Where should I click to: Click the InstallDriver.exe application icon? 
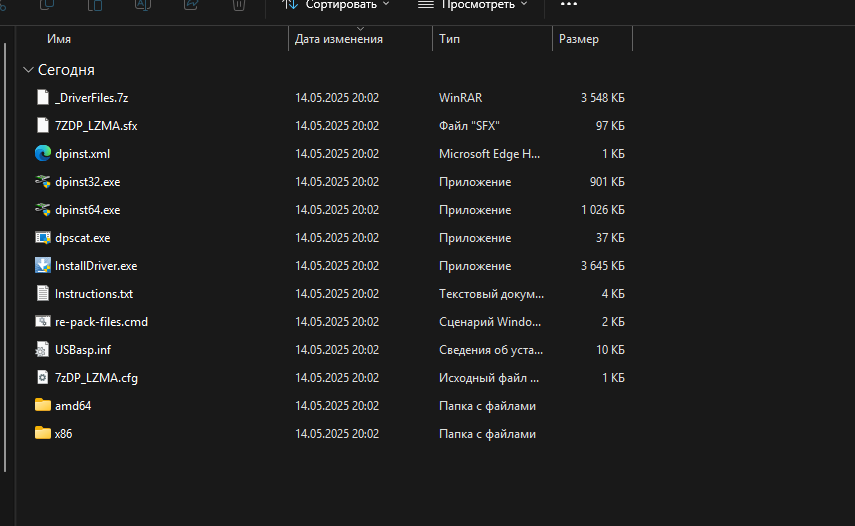[42, 266]
